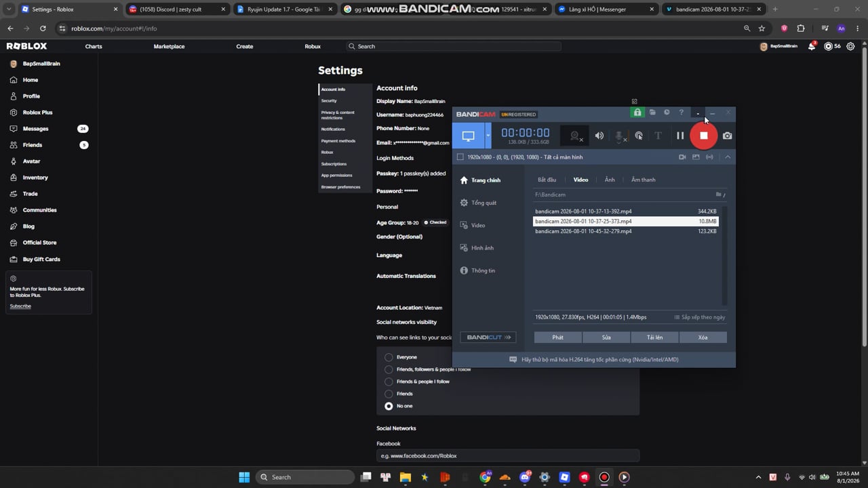
Task: Switch to Ảnh tab in Bandicam
Action: 610,180
